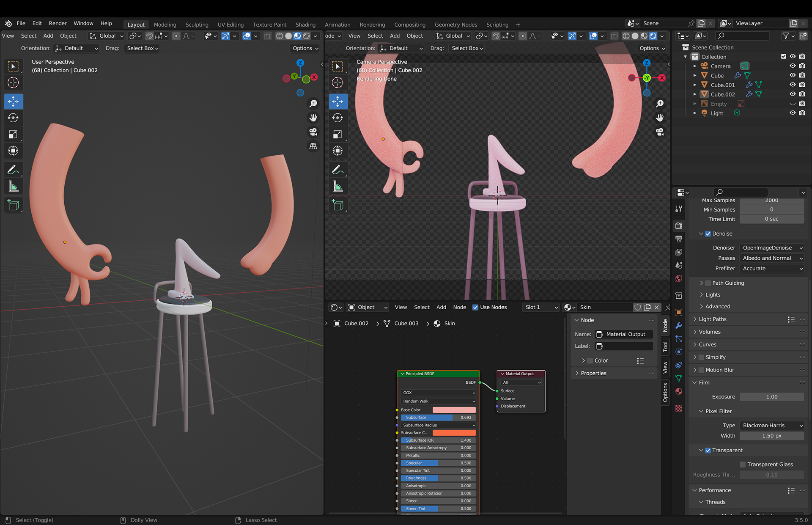812x525 pixels.
Task: Select the Annotate tool in left viewport
Action: pyautogui.click(x=14, y=170)
